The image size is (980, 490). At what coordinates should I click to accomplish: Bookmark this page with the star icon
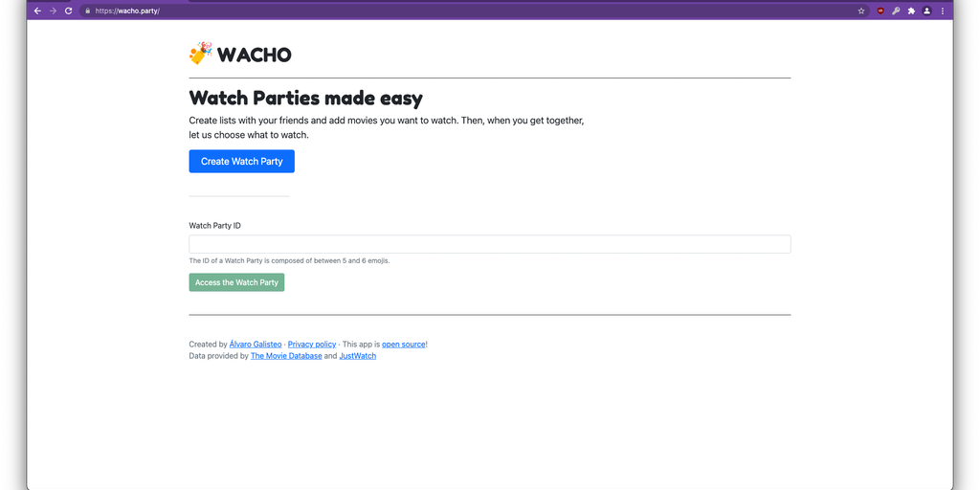861,11
